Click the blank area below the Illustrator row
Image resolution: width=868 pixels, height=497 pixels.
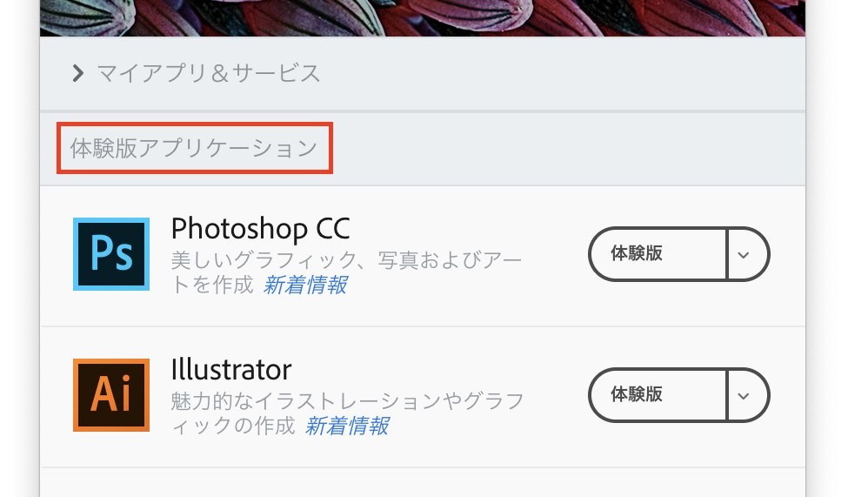(423, 482)
